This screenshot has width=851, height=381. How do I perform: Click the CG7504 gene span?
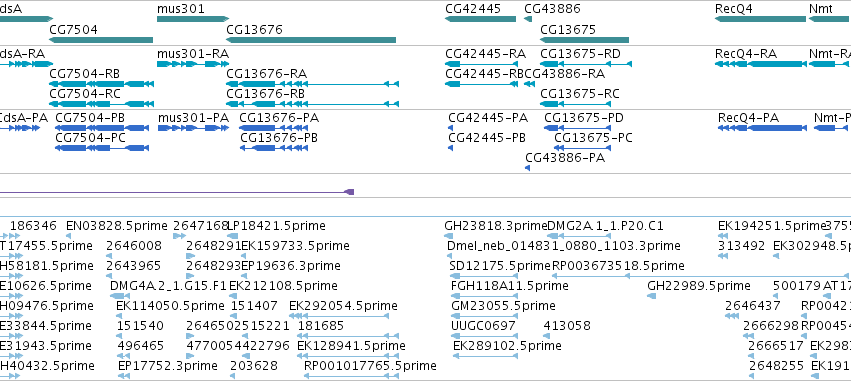101,40
